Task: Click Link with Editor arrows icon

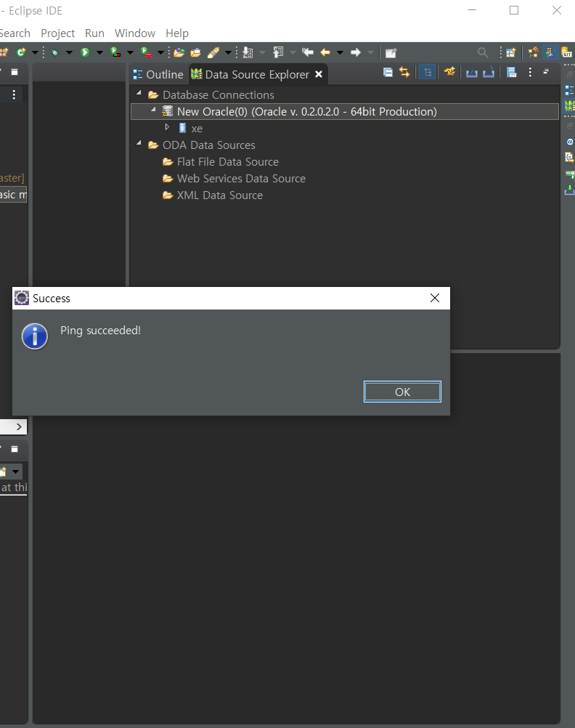Action: (x=404, y=72)
